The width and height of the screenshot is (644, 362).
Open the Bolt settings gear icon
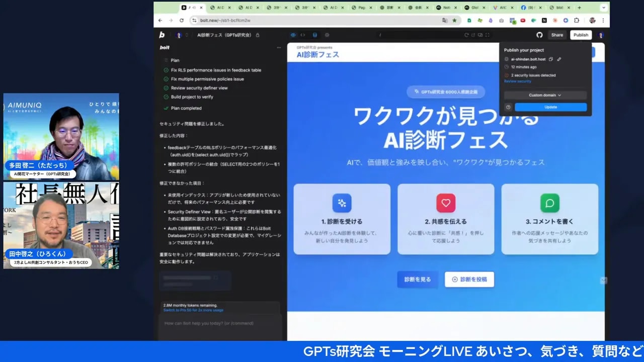pos(327,35)
